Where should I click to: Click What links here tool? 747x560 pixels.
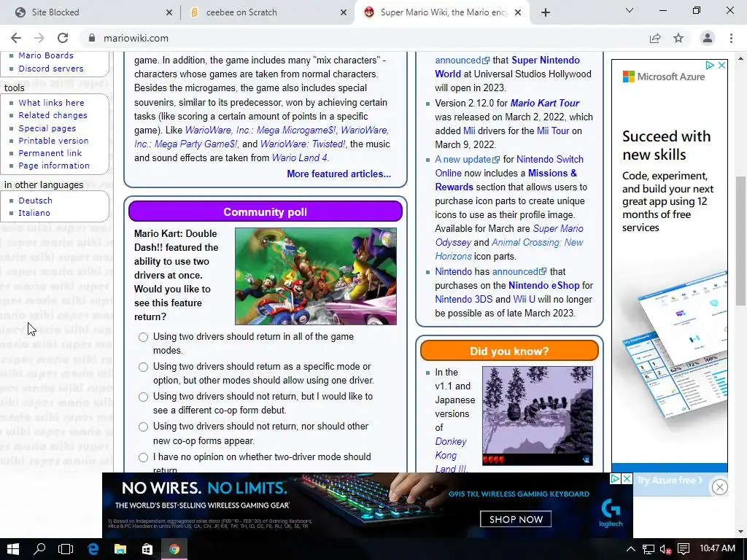pyautogui.click(x=52, y=103)
